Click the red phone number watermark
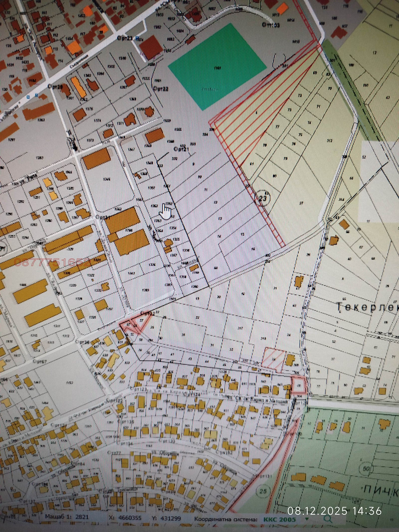The width and height of the screenshot is (399, 532). click(x=52, y=262)
